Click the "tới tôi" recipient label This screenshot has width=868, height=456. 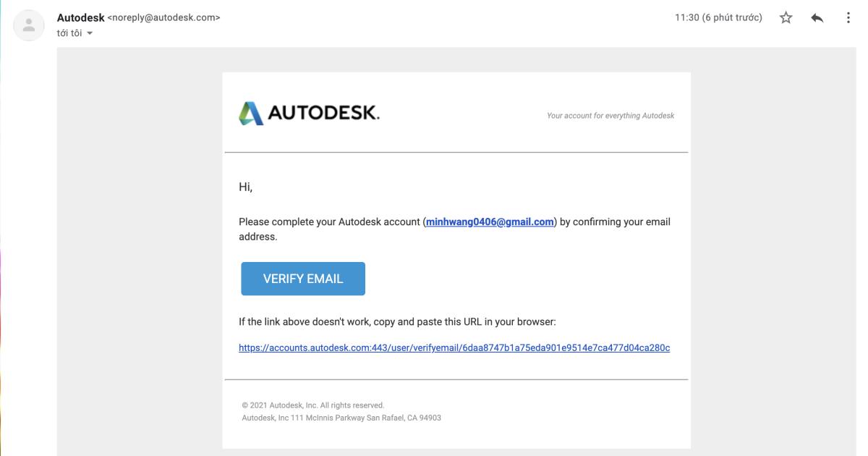[69, 34]
